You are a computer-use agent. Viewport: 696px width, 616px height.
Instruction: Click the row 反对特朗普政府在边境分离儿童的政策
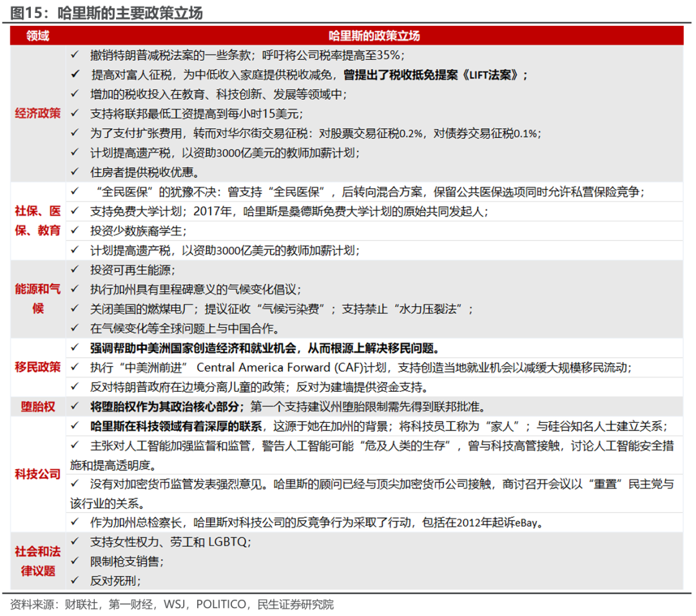[x=374, y=387]
